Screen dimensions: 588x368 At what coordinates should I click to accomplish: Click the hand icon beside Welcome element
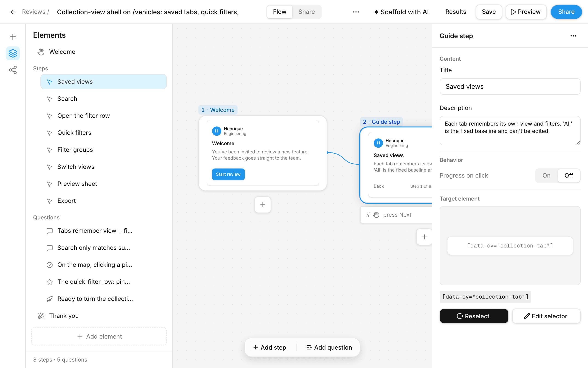coord(41,52)
